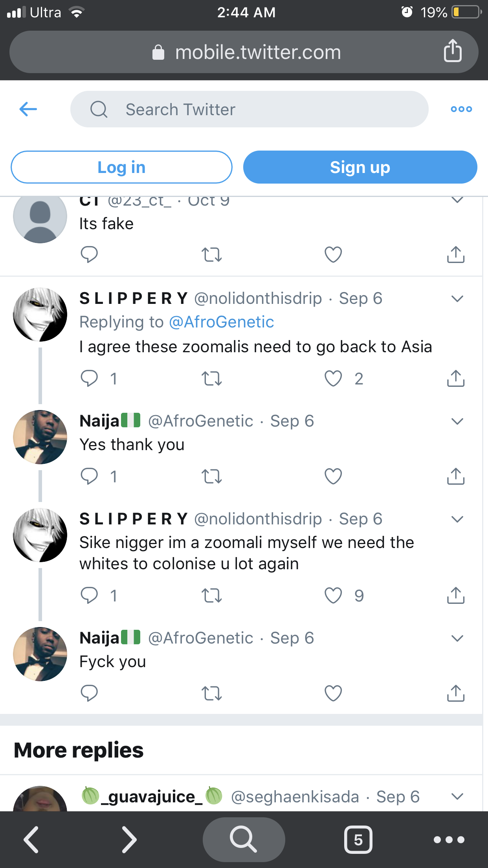
Task: Expand options chevron on the 'Yes thank you' tweet
Action: 457,421
